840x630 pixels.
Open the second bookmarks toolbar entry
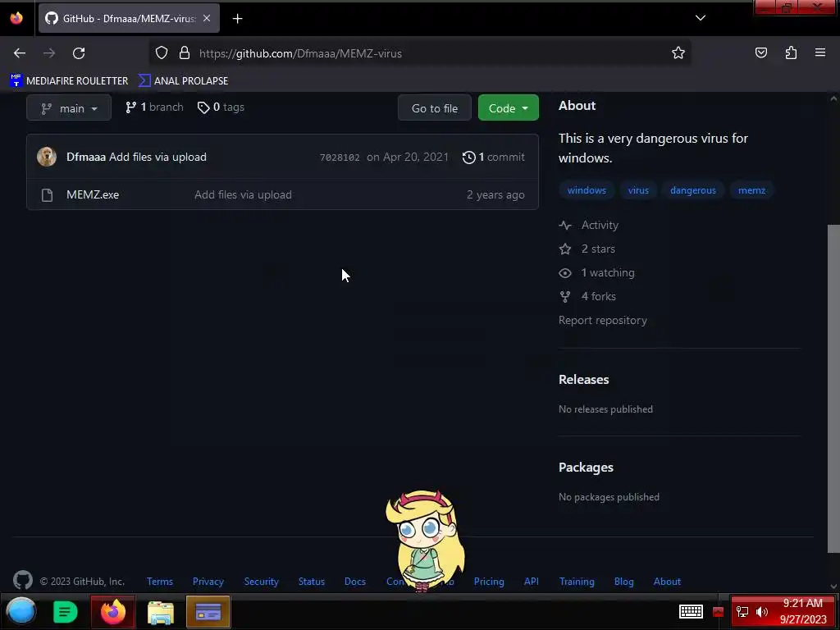click(183, 81)
